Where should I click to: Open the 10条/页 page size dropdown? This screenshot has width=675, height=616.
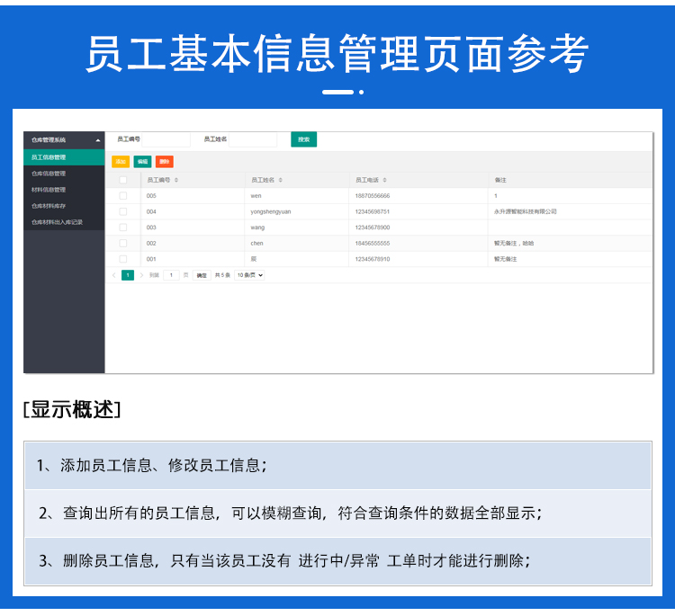pyautogui.click(x=249, y=275)
